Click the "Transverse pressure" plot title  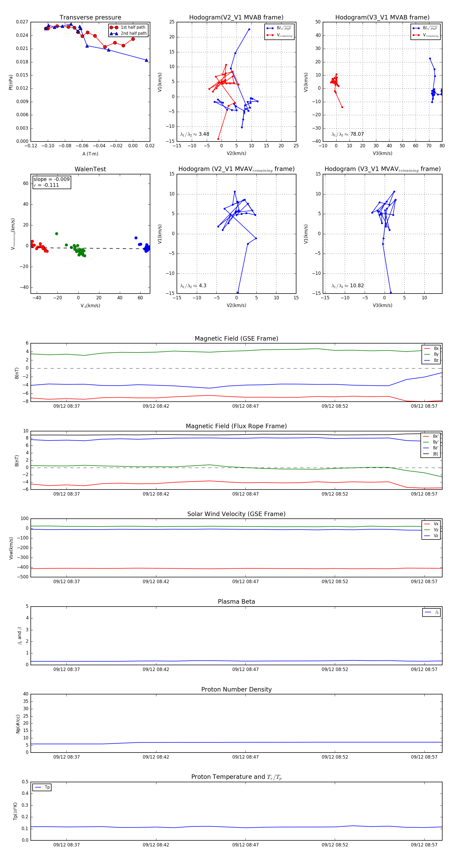(90, 18)
